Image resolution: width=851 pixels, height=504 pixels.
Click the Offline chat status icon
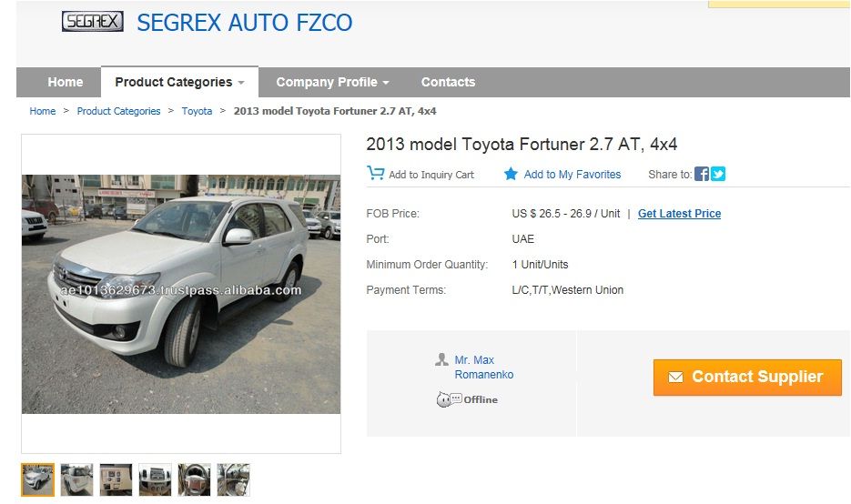444,399
